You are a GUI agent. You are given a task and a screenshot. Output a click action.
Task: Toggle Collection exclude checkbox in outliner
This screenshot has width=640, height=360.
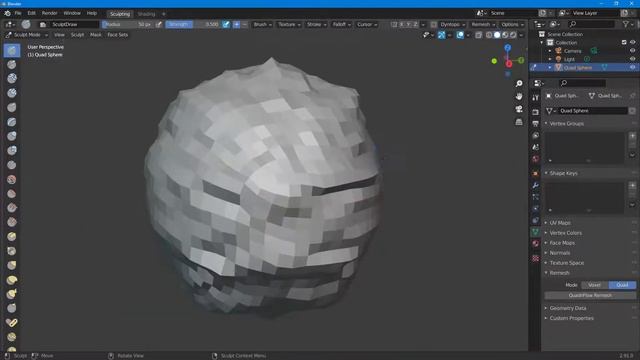coord(624,42)
